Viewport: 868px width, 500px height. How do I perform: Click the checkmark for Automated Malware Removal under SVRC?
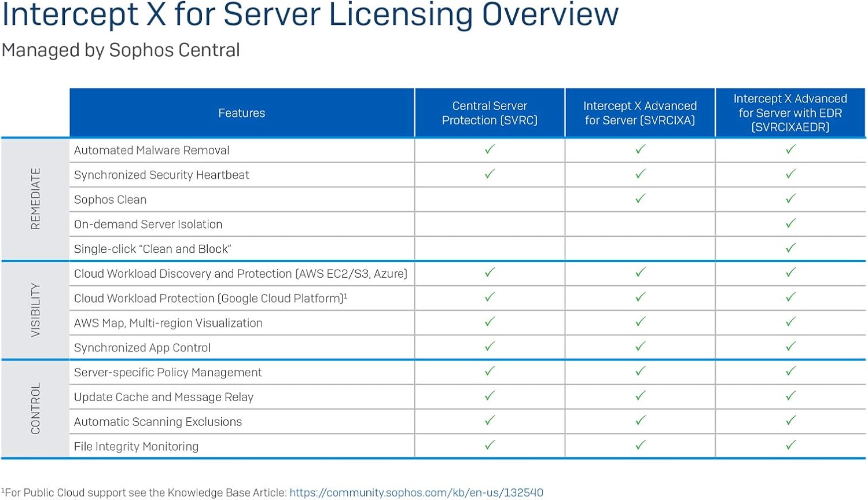(489, 149)
